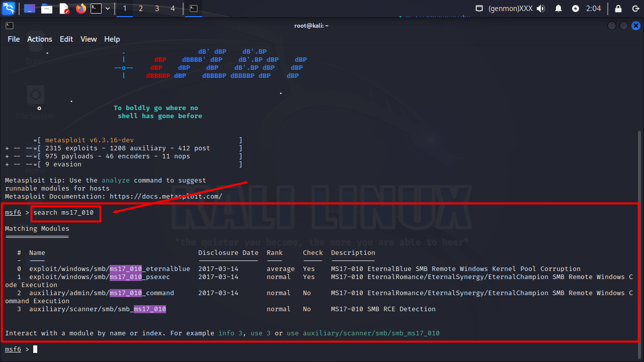
Task: Click the 'Description' column header
Action: [x=353, y=253]
